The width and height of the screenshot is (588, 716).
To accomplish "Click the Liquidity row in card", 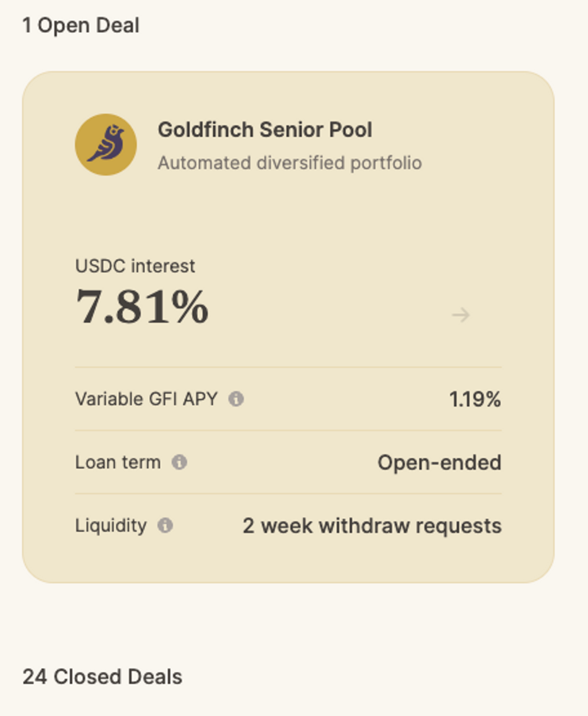I will (x=288, y=525).
